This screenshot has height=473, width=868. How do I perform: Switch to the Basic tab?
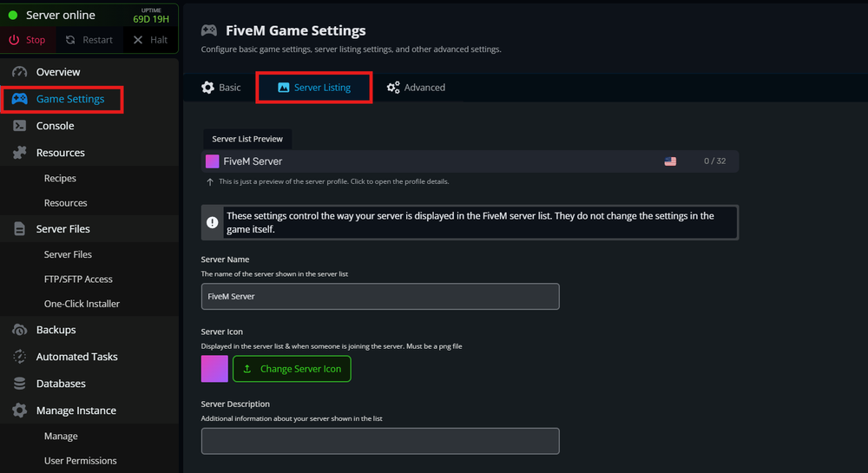(221, 88)
